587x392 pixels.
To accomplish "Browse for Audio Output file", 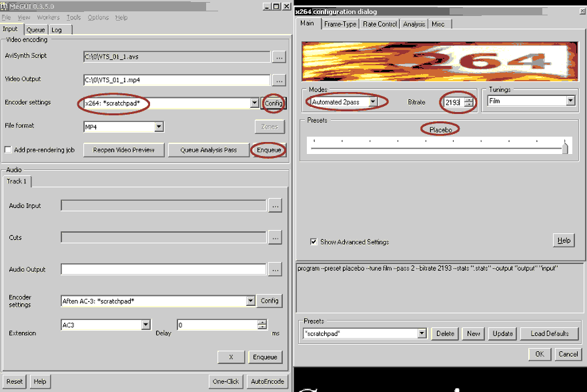I will coord(275,269).
